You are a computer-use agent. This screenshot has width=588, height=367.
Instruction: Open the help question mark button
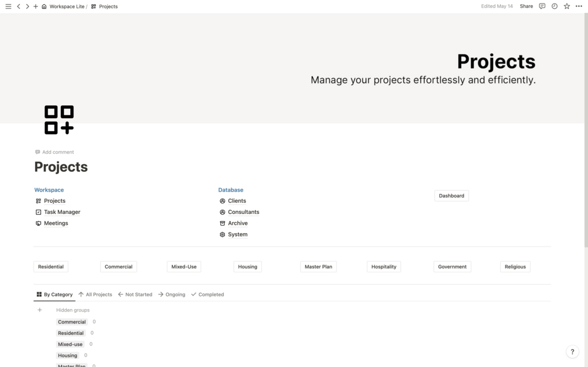tap(572, 352)
